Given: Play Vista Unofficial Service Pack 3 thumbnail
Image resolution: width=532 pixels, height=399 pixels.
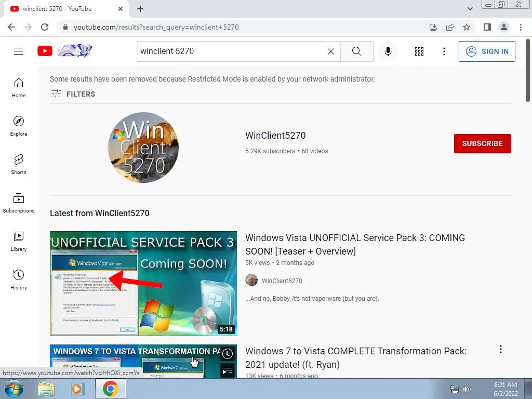Looking at the screenshot, I should click(x=143, y=284).
